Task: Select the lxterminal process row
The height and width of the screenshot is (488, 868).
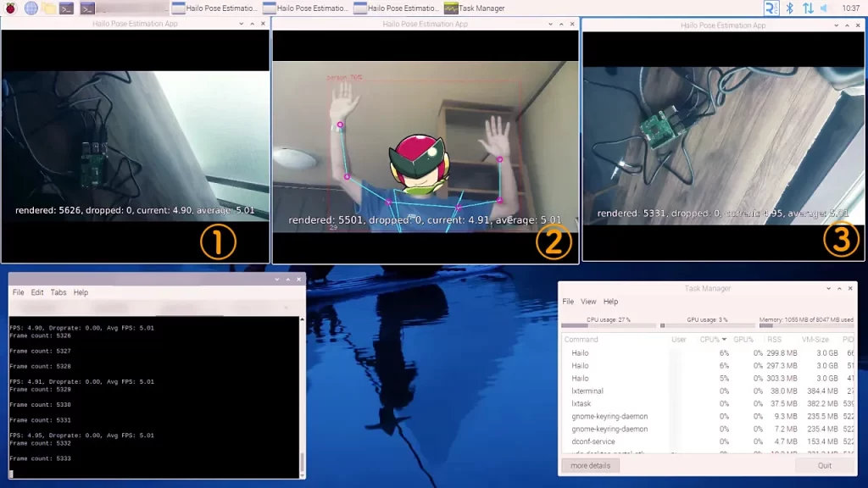Action: click(587, 391)
